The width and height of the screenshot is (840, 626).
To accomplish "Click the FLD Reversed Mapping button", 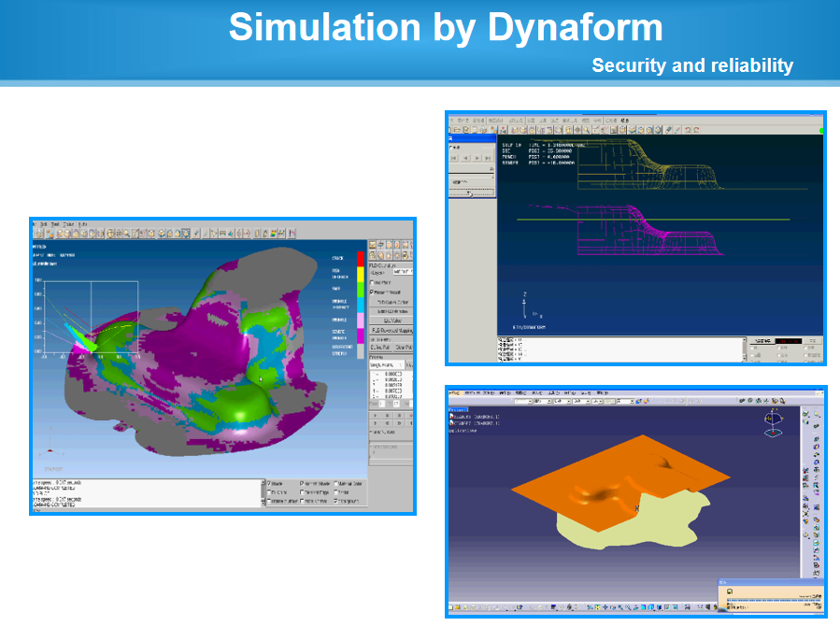I will [x=392, y=330].
